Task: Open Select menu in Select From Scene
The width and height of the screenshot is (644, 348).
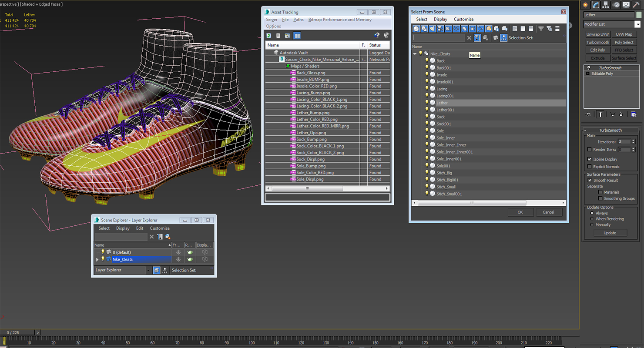Action: (x=422, y=19)
